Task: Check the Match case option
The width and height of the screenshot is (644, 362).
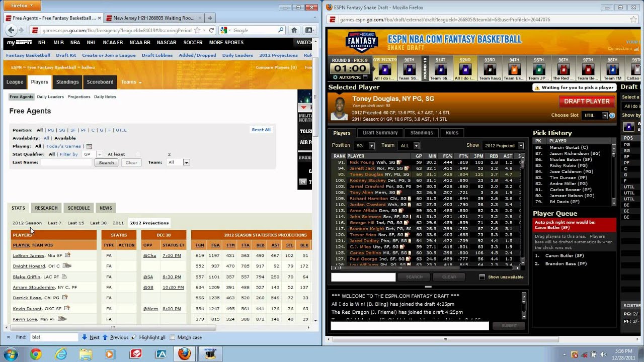Action: coord(173,337)
